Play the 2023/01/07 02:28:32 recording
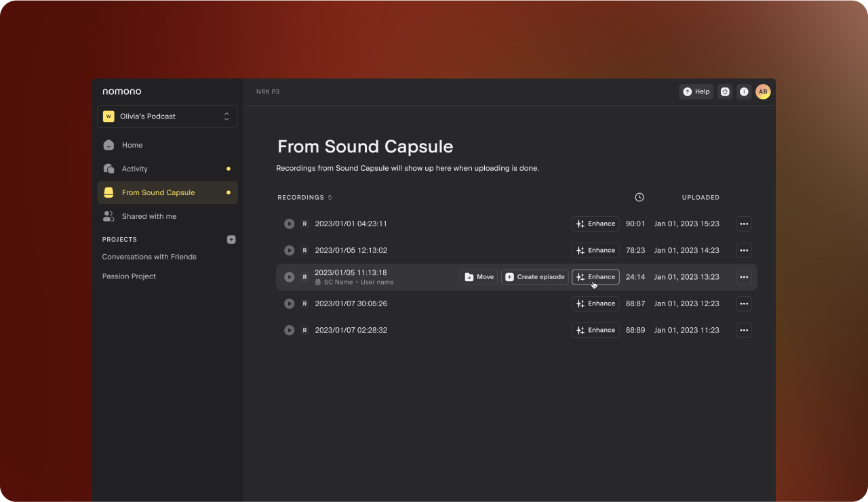 (x=289, y=331)
